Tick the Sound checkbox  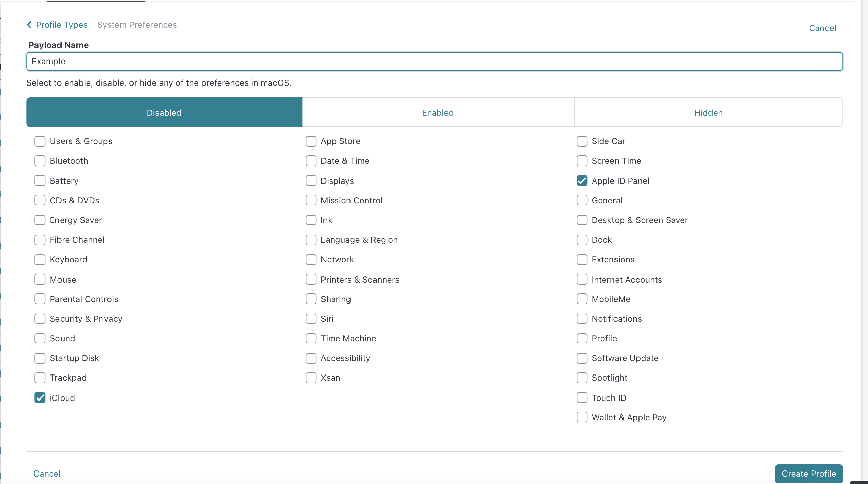[40, 338]
